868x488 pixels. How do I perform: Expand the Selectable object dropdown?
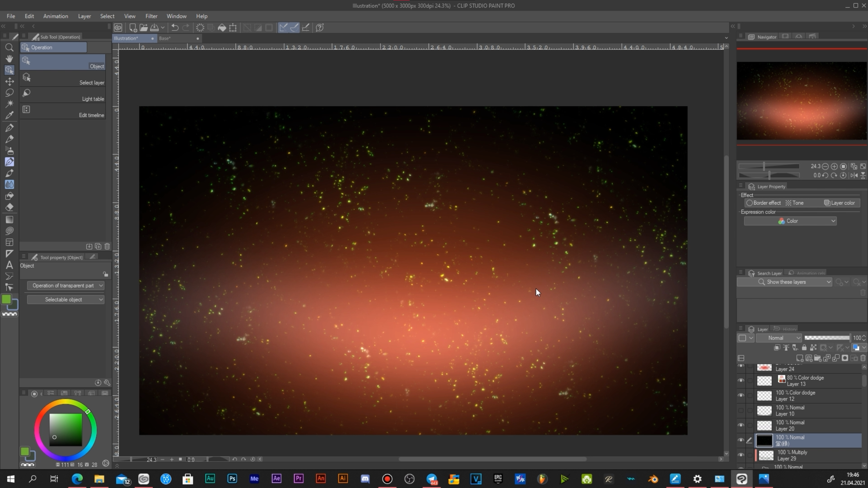click(65, 300)
